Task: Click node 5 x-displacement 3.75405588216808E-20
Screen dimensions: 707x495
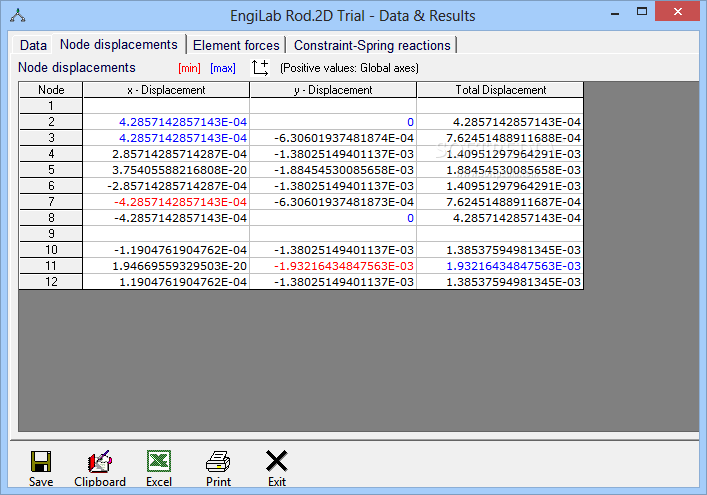Action: tap(166, 170)
